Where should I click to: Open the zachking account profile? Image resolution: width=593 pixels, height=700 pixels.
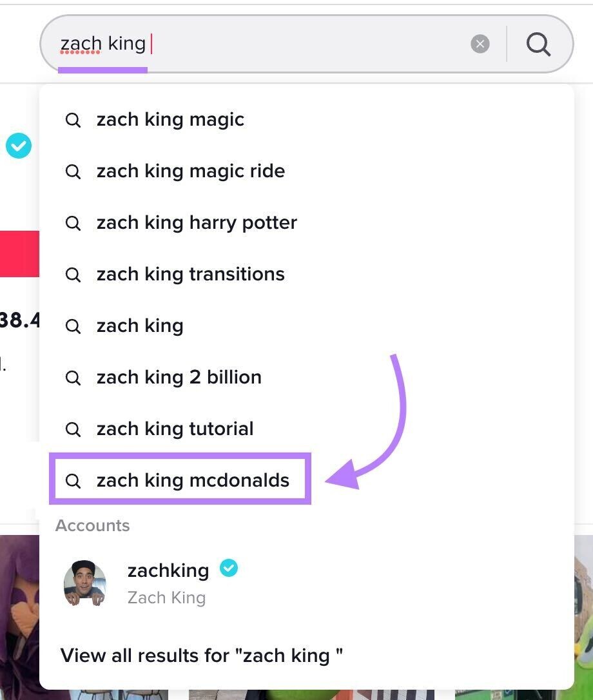[x=168, y=570]
